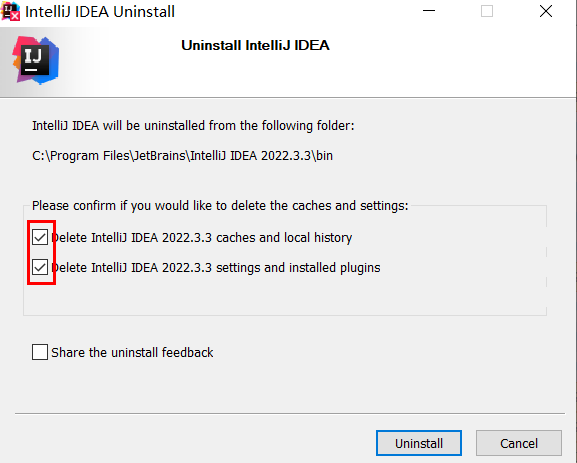577x463 pixels.
Task: Click the 'Please confirm' group box caption
Action: (x=220, y=205)
